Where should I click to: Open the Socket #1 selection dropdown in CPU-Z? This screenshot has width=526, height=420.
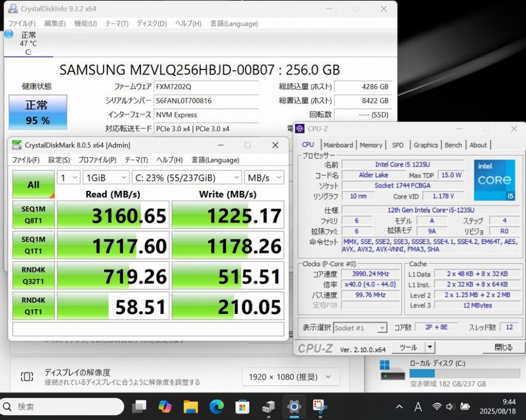(x=360, y=328)
